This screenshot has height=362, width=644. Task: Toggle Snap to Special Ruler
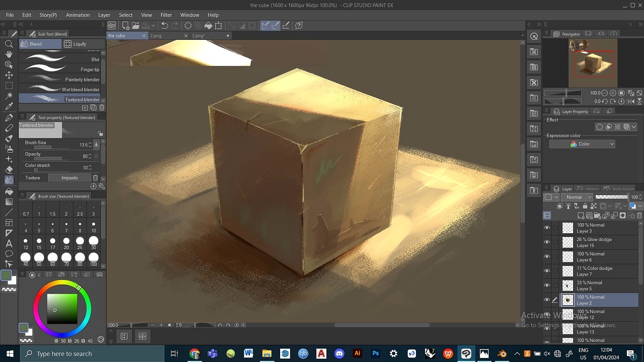pyautogui.click(x=276, y=25)
